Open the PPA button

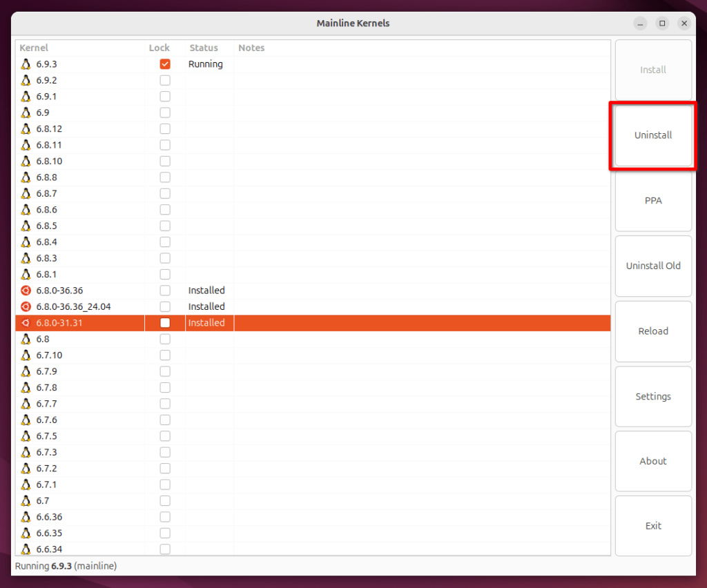click(653, 201)
